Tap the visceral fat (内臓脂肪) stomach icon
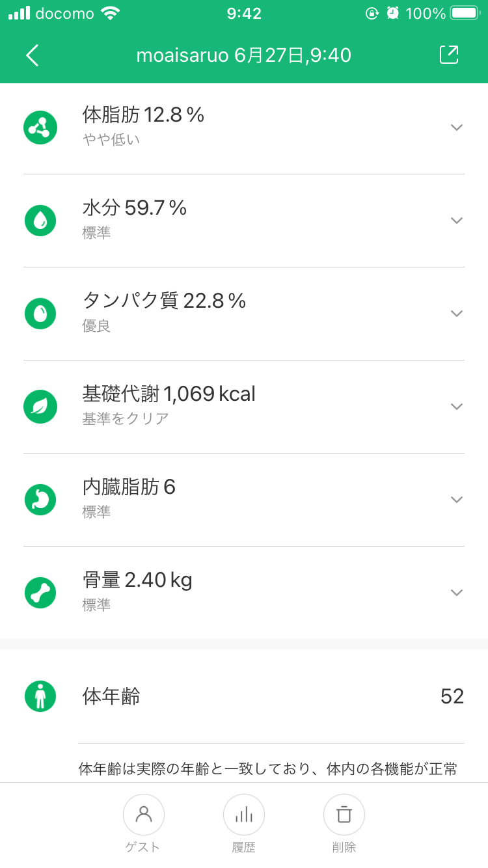 point(40,500)
